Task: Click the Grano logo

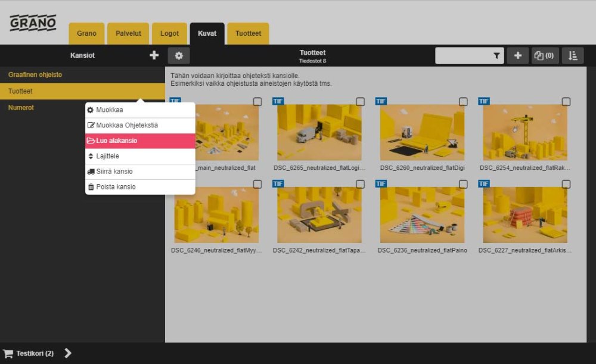Action: 33,23
